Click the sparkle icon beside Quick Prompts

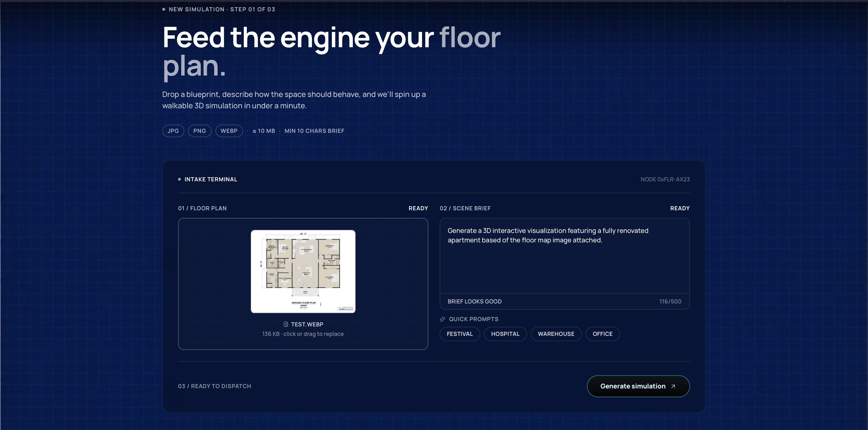tap(442, 319)
